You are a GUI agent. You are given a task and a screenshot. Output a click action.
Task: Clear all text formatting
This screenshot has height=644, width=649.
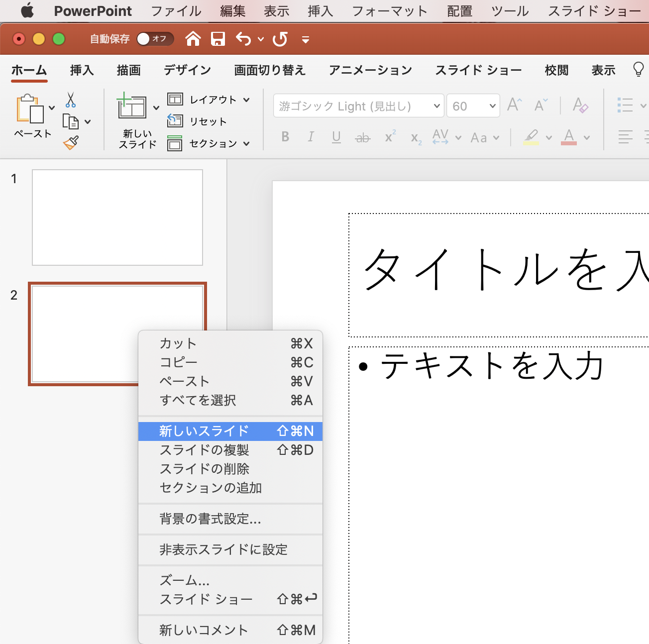(580, 105)
